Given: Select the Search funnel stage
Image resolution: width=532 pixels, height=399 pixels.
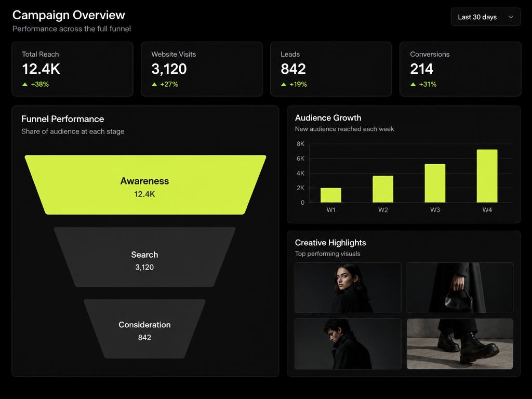Looking at the screenshot, I should click(144, 257).
